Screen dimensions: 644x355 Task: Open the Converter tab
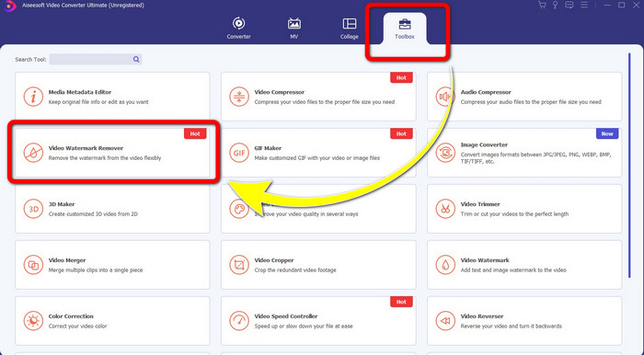[238, 28]
